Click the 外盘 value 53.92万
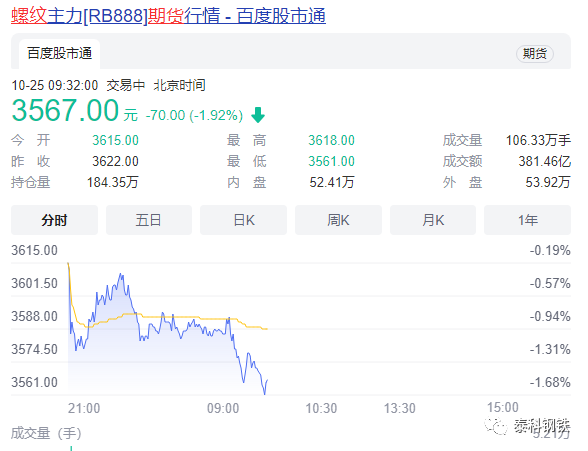 [548, 183]
